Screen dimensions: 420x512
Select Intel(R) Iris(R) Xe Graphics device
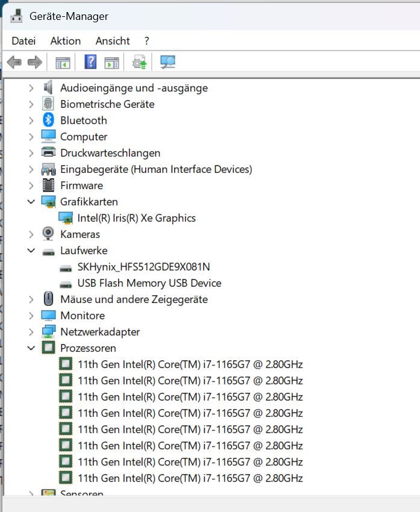pyautogui.click(x=136, y=218)
